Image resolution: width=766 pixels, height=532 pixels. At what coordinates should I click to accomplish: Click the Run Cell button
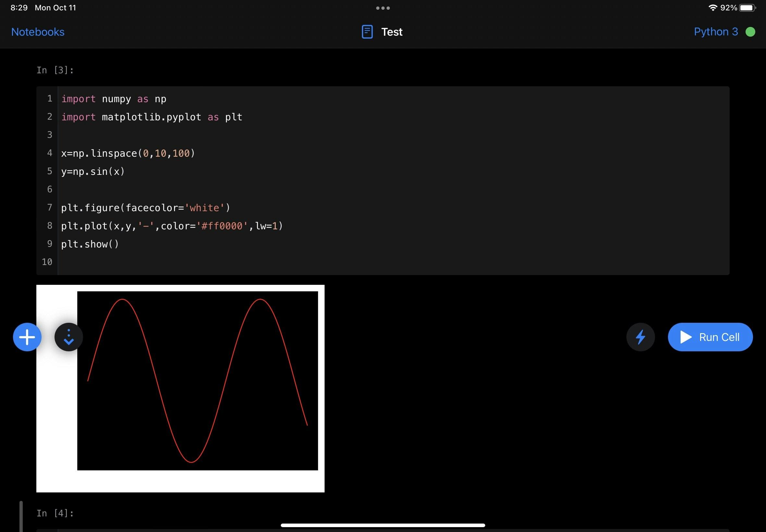[710, 337]
